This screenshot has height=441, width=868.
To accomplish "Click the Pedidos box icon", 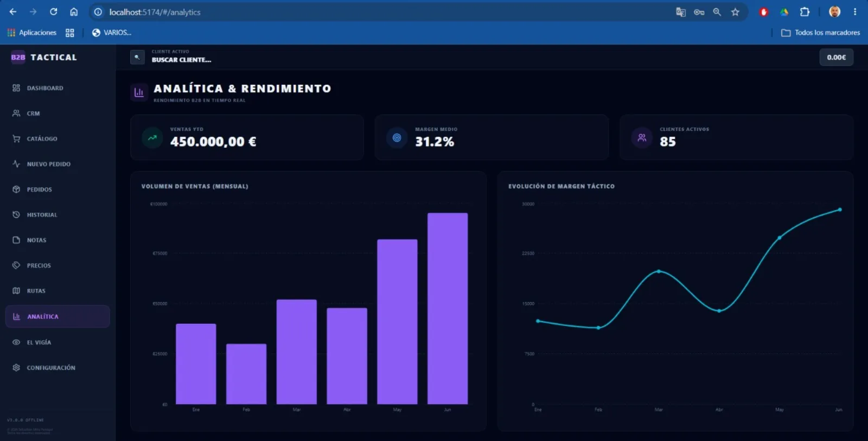I will [16, 190].
